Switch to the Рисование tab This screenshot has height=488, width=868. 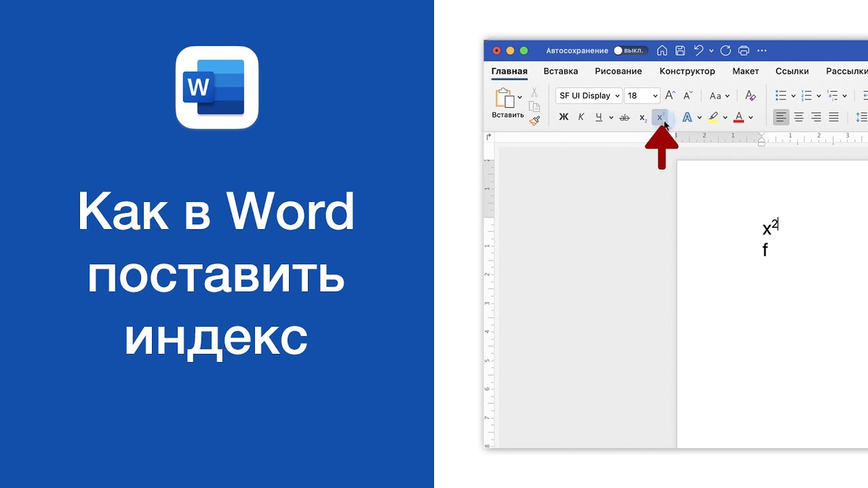click(x=618, y=71)
